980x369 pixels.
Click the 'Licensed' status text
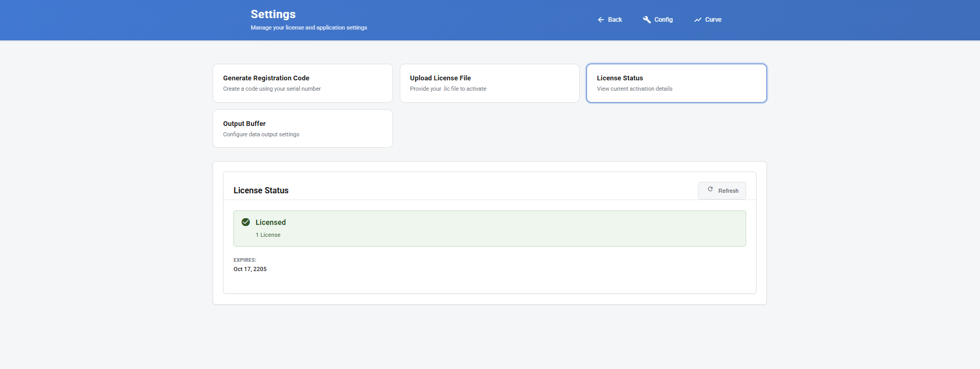point(271,222)
